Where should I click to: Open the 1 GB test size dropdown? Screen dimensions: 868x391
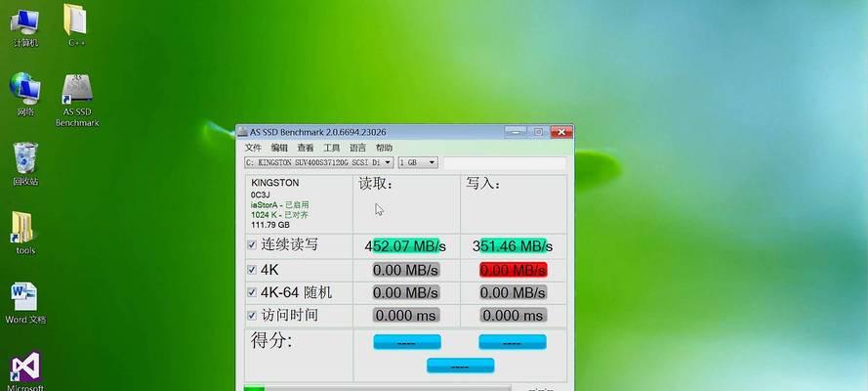tap(418, 162)
